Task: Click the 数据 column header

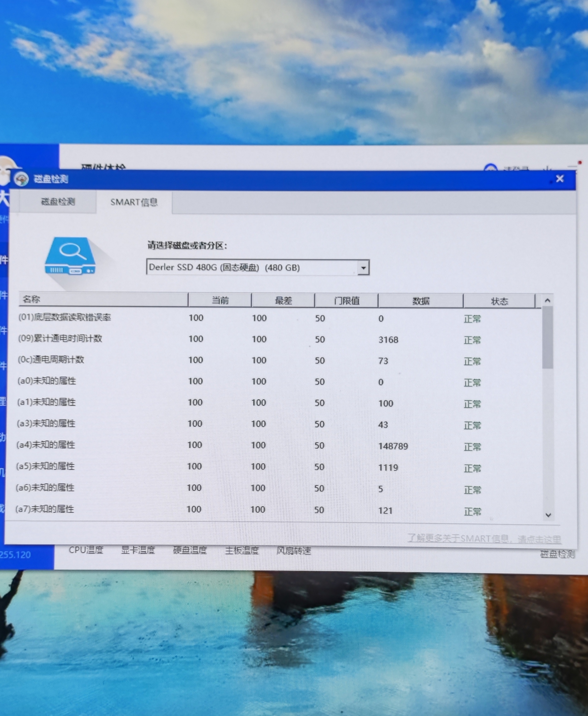Action: point(421,301)
